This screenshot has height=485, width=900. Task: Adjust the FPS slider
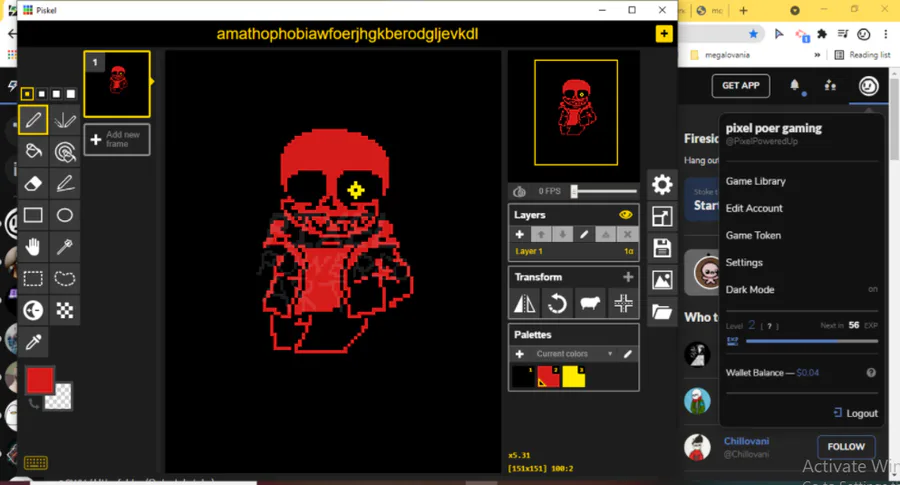pos(603,191)
